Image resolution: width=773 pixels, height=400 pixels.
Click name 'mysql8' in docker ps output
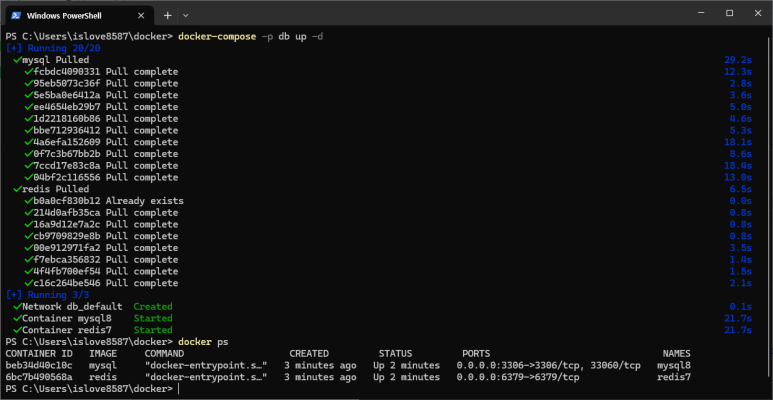[x=674, y=365]
